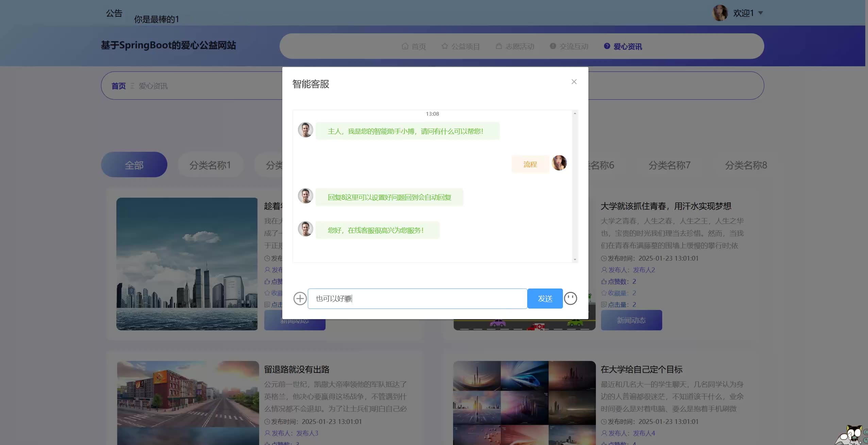
Task: Click the user avatar next to 流程
Action: (x=559, y=163)
